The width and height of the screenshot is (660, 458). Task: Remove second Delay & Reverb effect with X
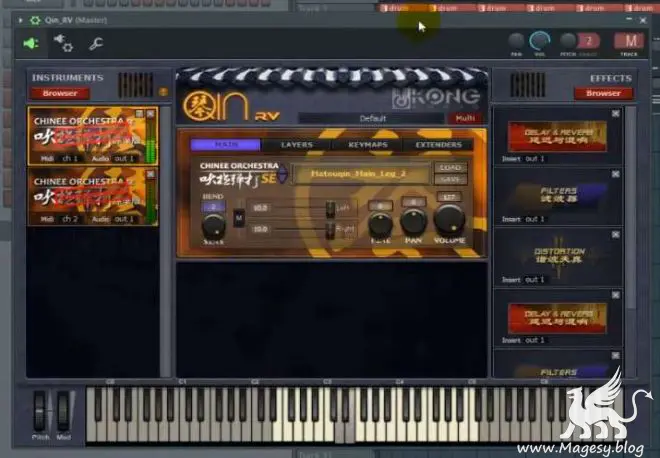click(x=615, y=295)
